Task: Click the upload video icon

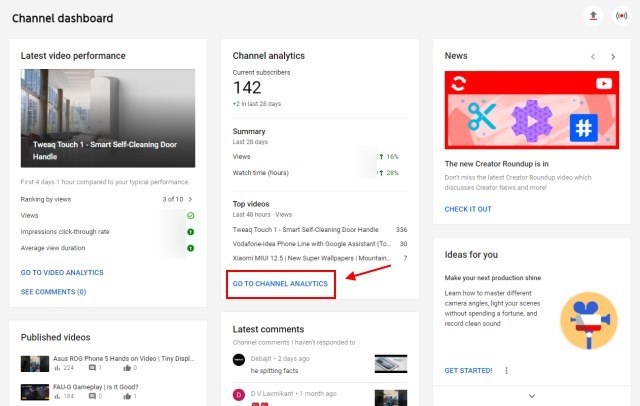Action: (593, 16)
